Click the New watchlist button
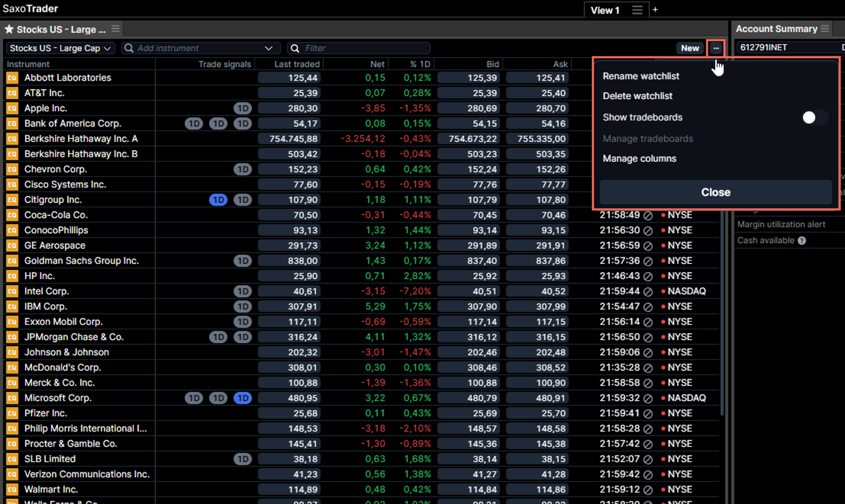845x504 pixels. tap(690, 48)
